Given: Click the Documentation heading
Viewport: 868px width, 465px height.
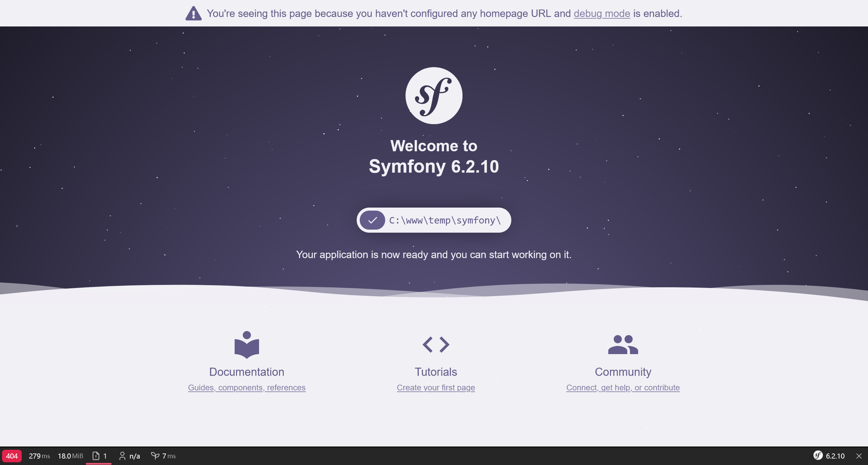Looking at the screenshot, I should 247,372.
